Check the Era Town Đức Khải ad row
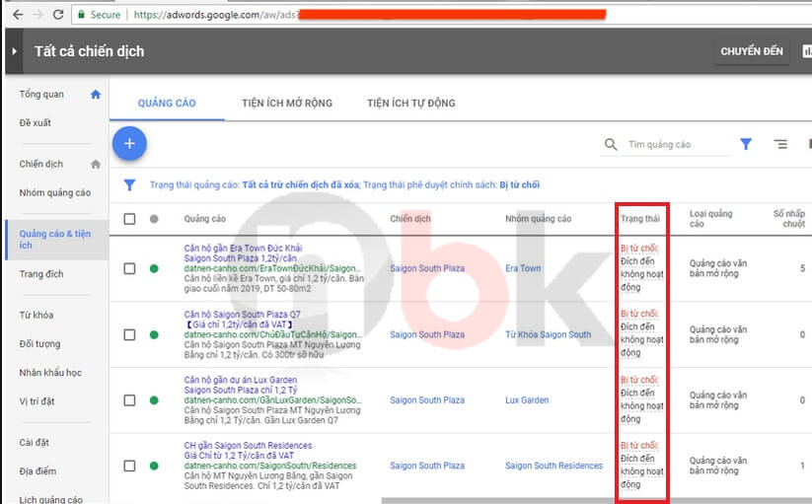812x504 pixels. (x=129, y=268)
